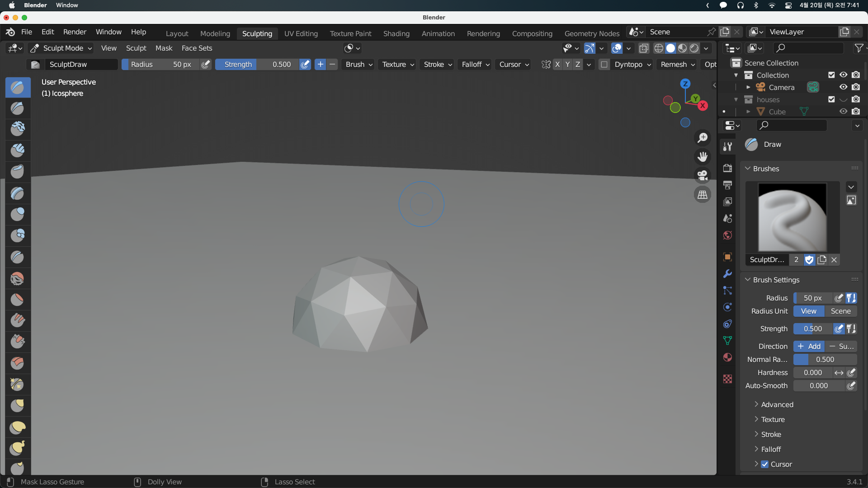This screenshot has height=488, width=868.
Task: Adjust the Strength slider in header
Action: point(256,65)
